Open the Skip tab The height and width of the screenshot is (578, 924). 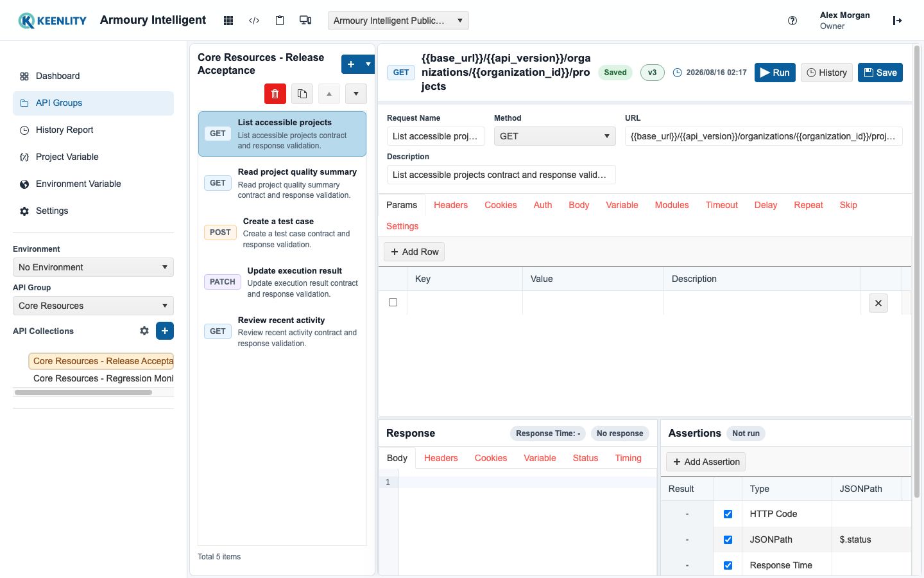tap(848, 205)
